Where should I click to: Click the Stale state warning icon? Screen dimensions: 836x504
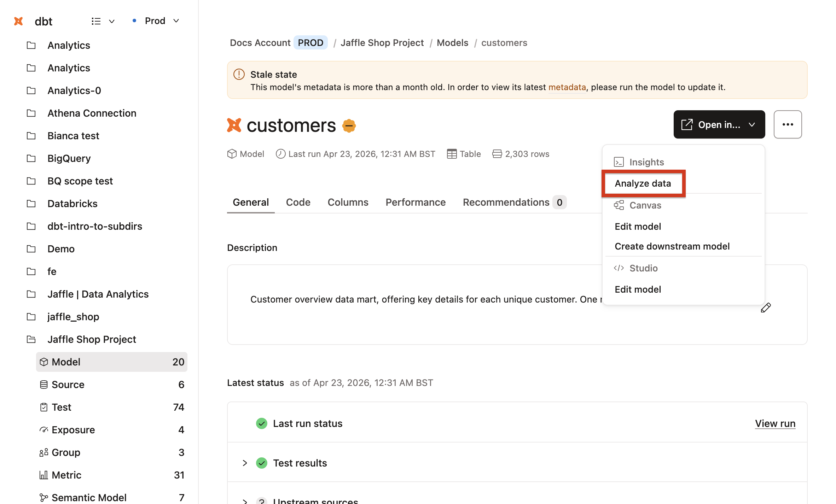239,74
